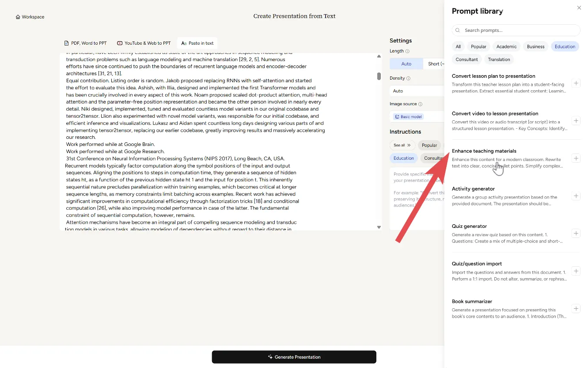Add the Convert video to lesson prompt

pos(576,121)
